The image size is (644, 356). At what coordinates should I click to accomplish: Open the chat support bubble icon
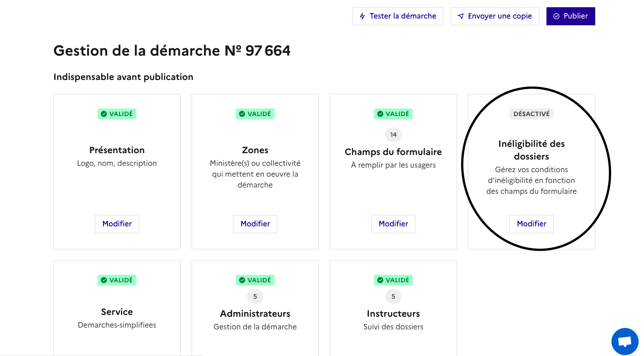tap(625, 342)
